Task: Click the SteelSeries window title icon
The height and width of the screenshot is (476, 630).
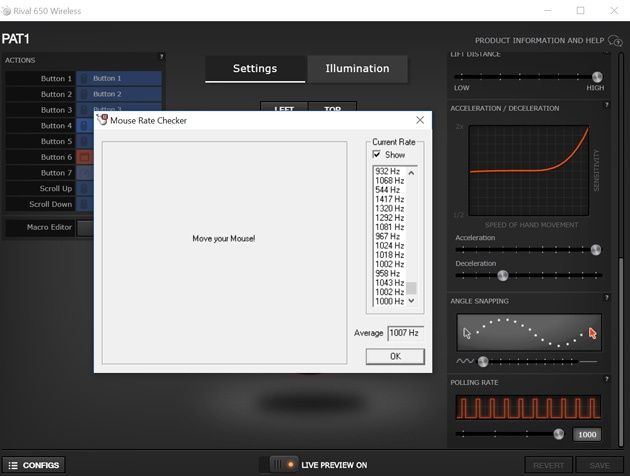Action: coord(6,11)
